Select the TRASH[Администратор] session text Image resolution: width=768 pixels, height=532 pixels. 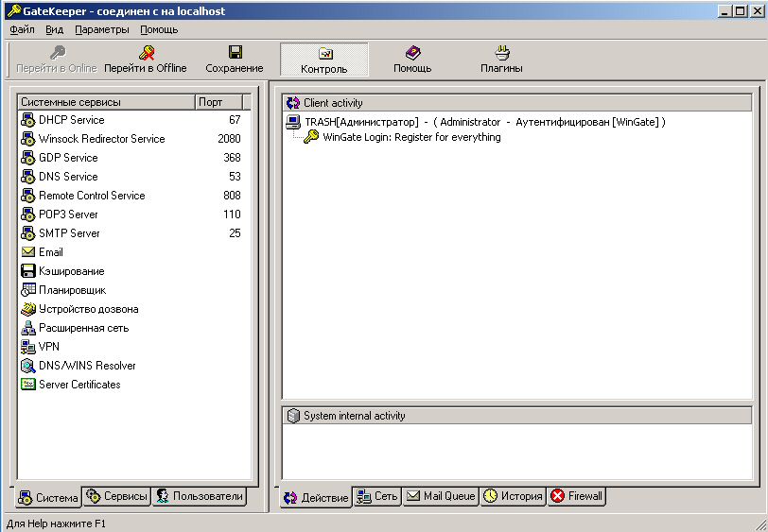485,122
